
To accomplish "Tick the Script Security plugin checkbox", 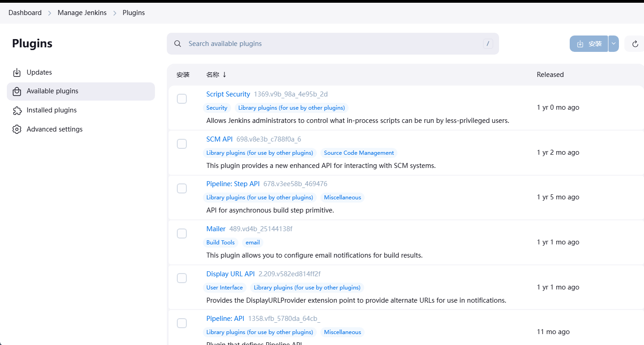I will (x=182, y=99).
